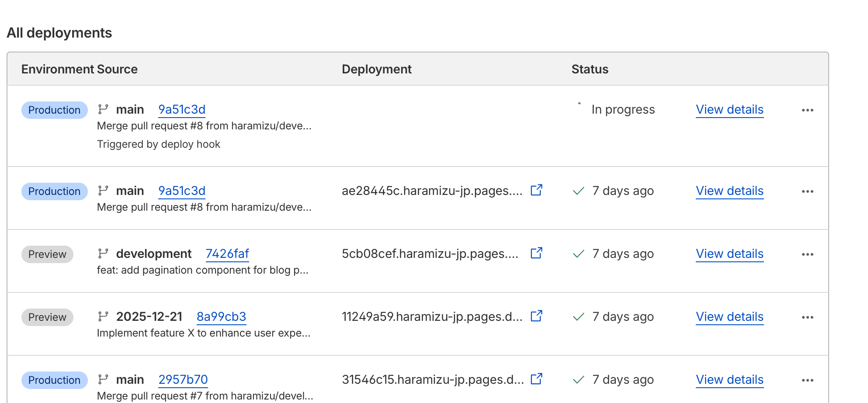Screen dimensions: 868x403
Task: Open three-dot menu for ae28445c deployment
Action: click(x=807, y=191)
